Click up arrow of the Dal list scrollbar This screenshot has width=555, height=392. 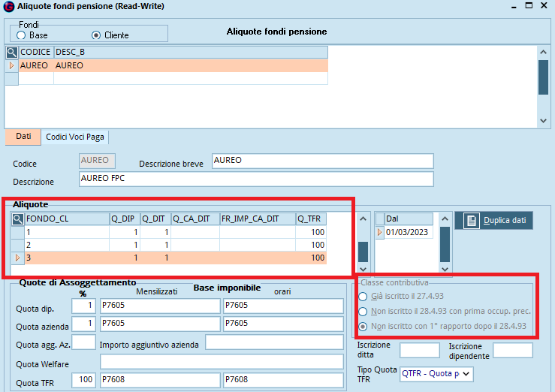(445, 219)
